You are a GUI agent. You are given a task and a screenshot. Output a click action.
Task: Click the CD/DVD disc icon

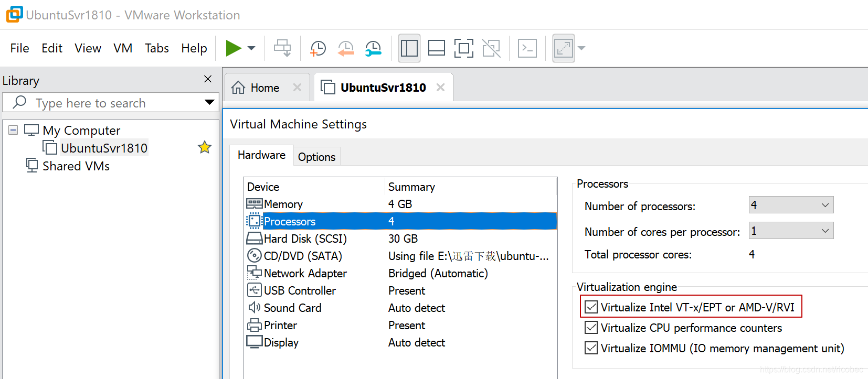pos(255,255)
